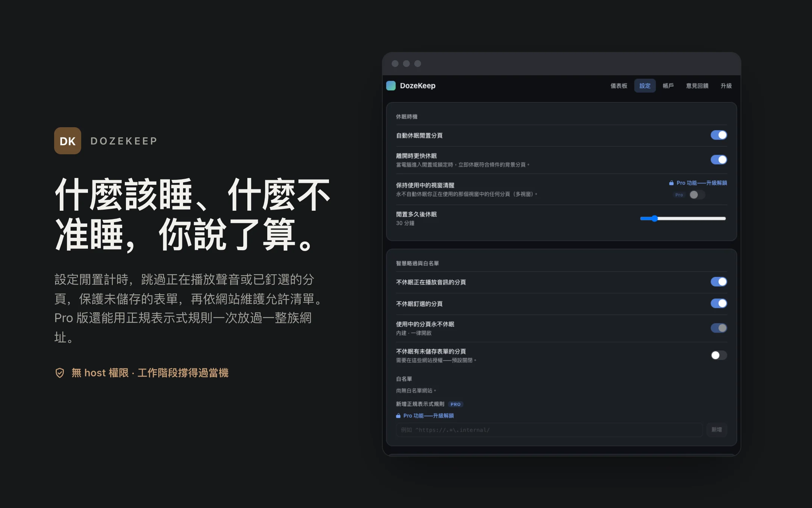The height and width of the screenshot is (508, 812).
Task: Click the lock icon under 新增正規表示式規則
Action: (x=398, y=416)
